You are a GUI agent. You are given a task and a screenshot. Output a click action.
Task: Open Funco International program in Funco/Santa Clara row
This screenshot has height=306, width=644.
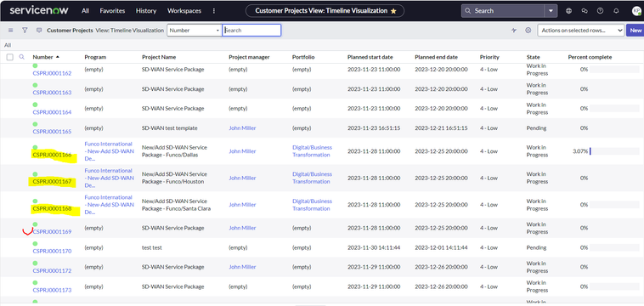point(109,205)
